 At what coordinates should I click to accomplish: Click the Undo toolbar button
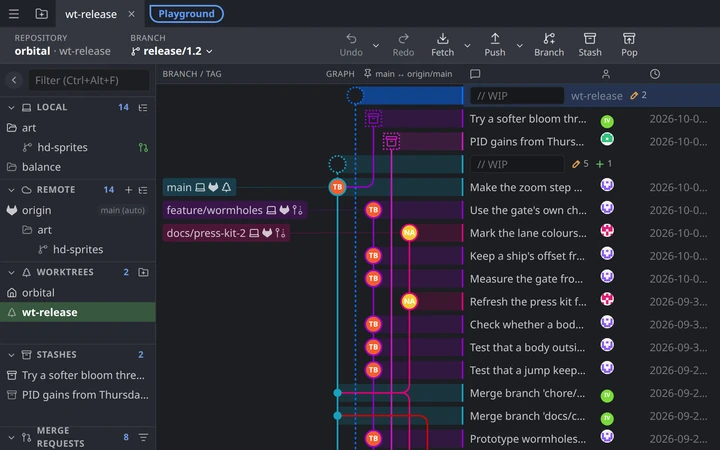point(351,45)
